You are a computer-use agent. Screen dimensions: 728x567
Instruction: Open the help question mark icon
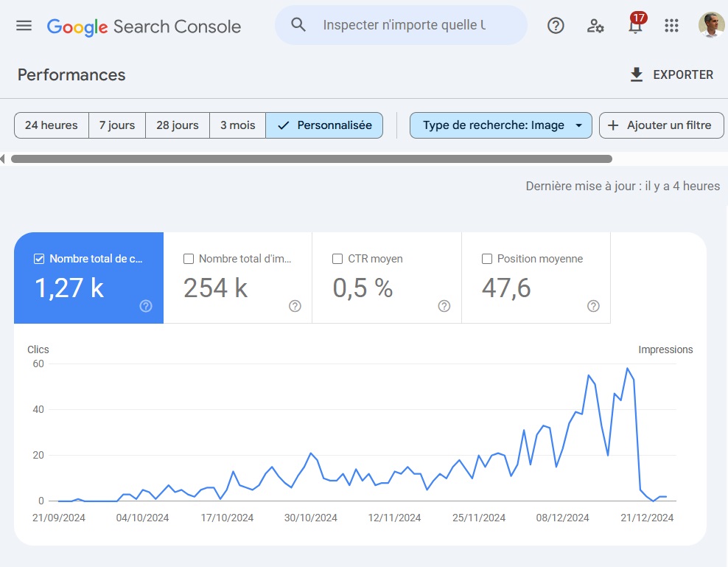[x=556, y=26]
